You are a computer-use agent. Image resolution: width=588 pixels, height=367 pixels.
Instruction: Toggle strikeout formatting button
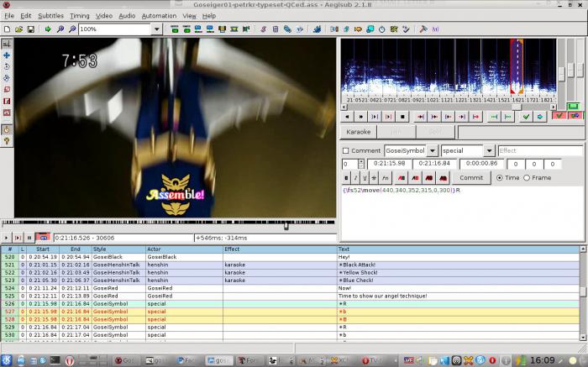374,178
